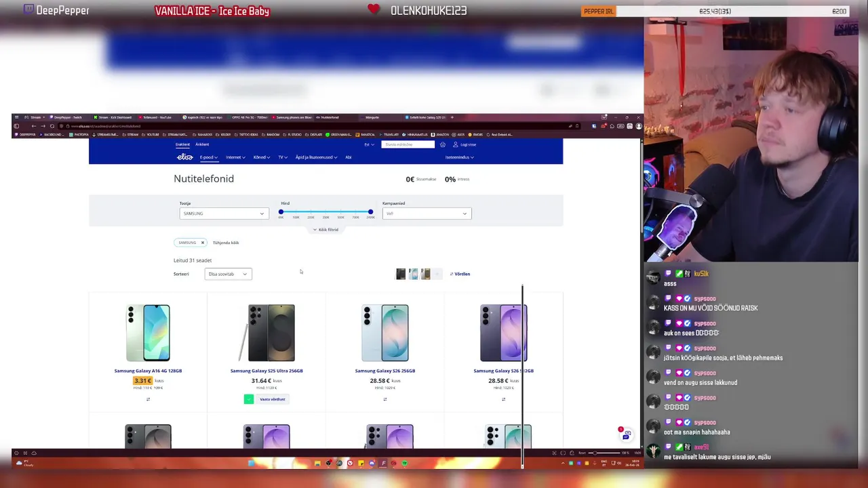Open the chat widget icon with red badge

pyautogui.click(x=626, y=434)
